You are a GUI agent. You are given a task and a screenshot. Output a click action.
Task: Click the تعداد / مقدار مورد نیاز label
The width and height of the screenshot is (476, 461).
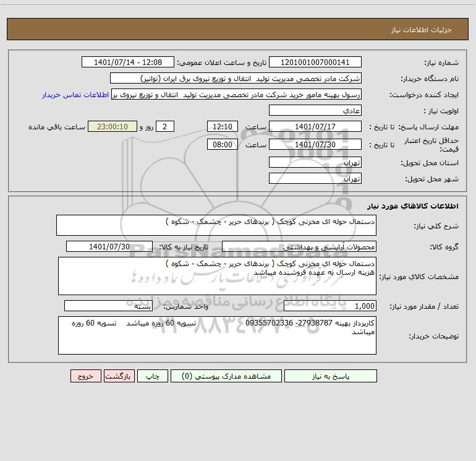[x=424, y=306]
